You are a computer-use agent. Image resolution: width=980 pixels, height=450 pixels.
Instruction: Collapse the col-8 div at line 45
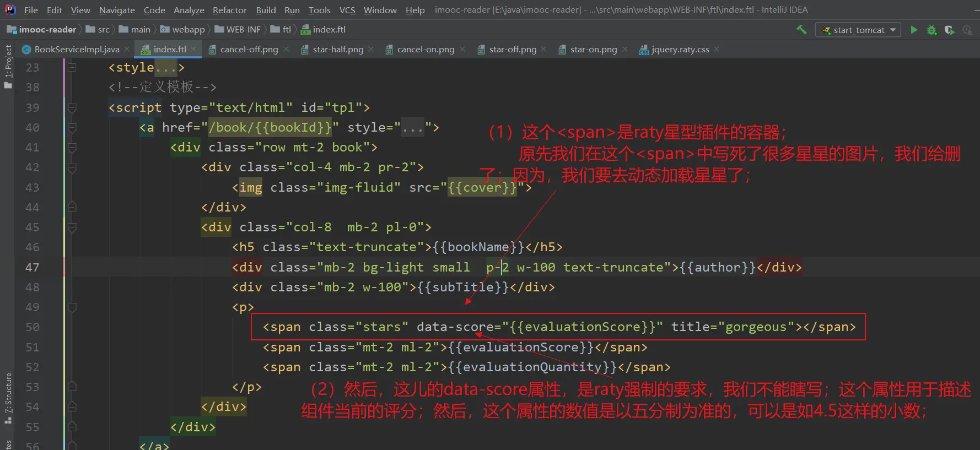coord(72,227)
